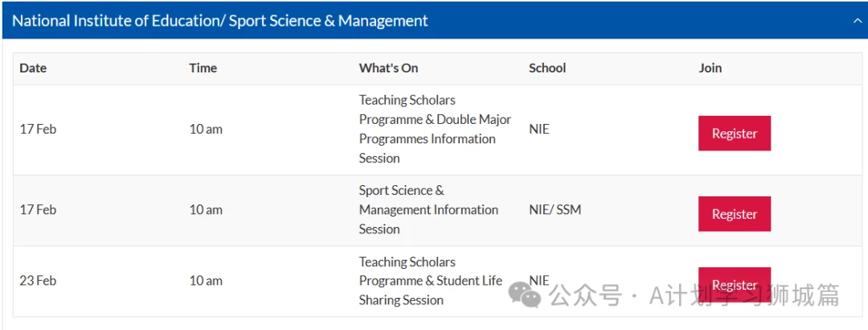Screen dimensions: 868x330
Task: Register for the Double Major Programmes Information Session
Action: tap(734, 133)
